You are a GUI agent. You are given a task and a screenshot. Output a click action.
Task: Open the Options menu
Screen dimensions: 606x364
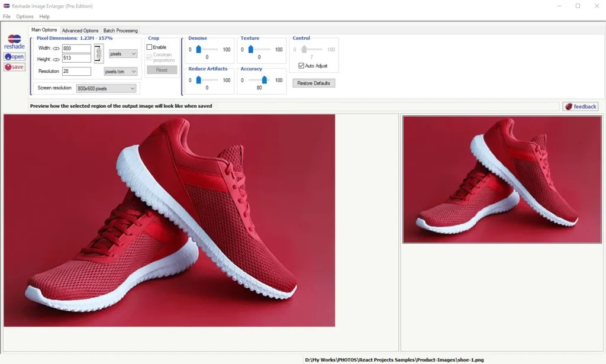pyautogui.click(x=25, y=16)
